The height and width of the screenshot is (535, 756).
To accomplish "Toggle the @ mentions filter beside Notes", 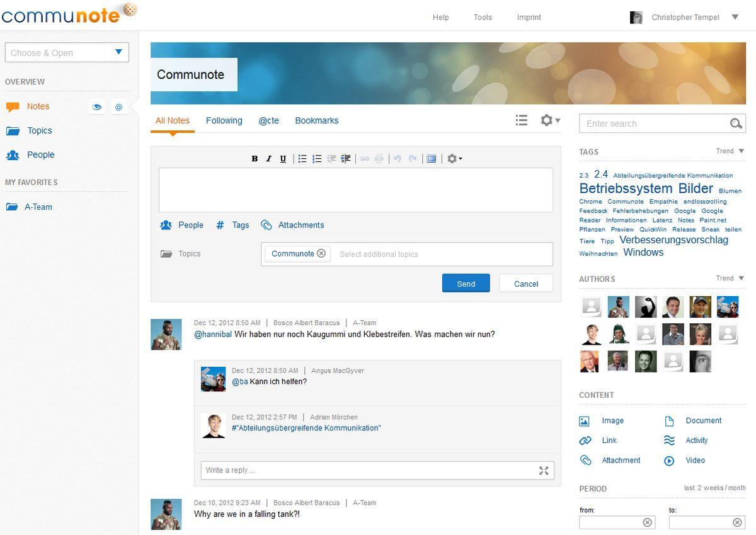I will pyautogui.click(x=118, y=107).
